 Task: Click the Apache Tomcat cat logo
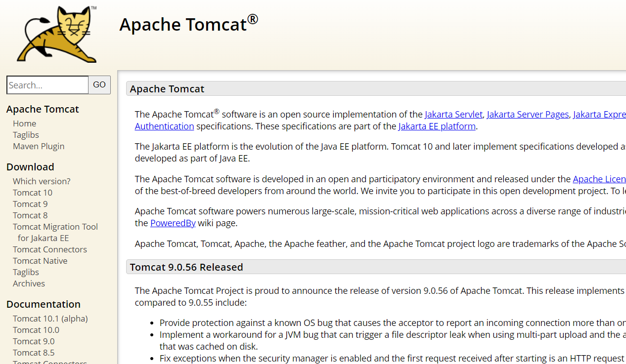57,34
